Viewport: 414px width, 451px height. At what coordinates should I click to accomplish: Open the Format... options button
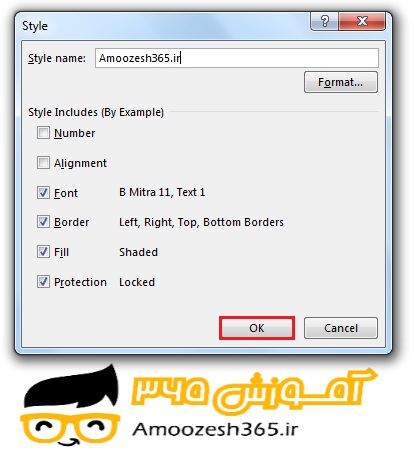point(341,82)
